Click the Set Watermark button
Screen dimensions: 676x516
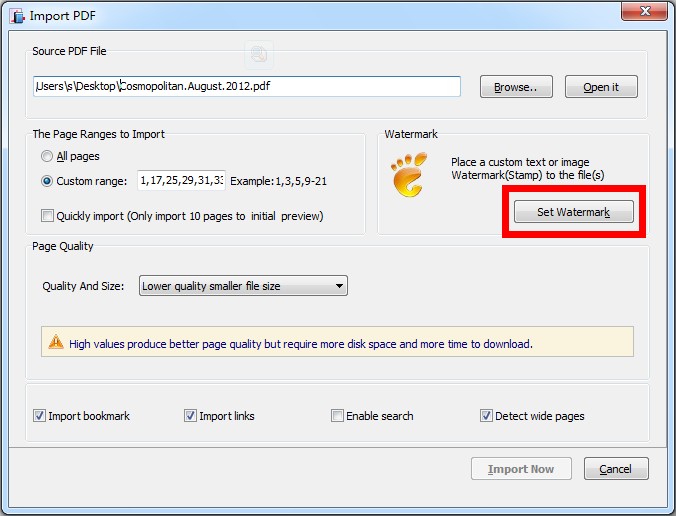(x=573, y=212)
